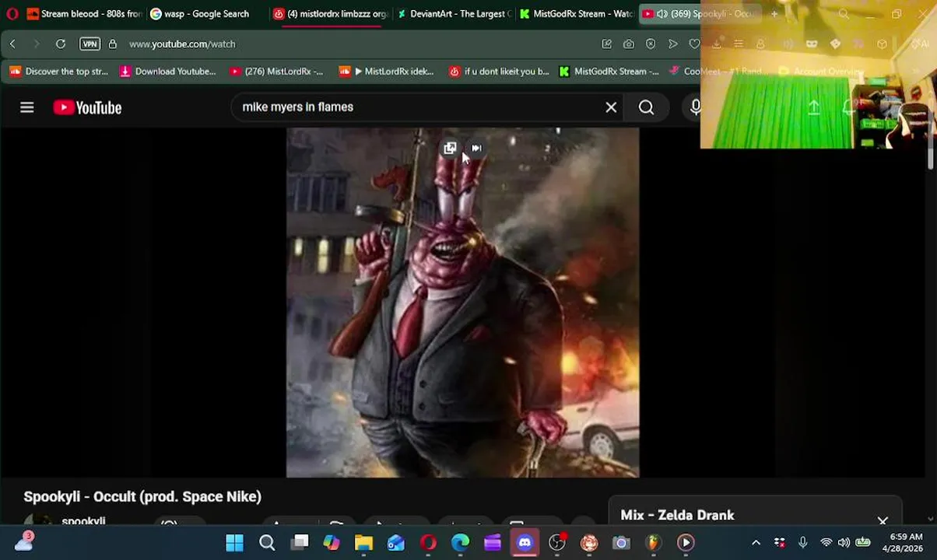Click the skip-next icon atop the video
This screenshot has height=560, width=937.
[476, 148]
